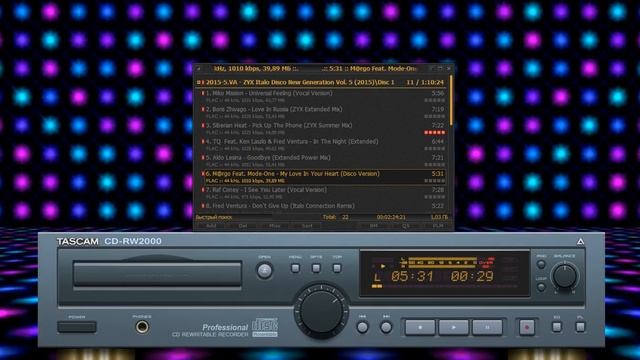640x360 pixels.
Task: Set the rating squares for Siberian Heat track
Action: (x=435, y=133)
